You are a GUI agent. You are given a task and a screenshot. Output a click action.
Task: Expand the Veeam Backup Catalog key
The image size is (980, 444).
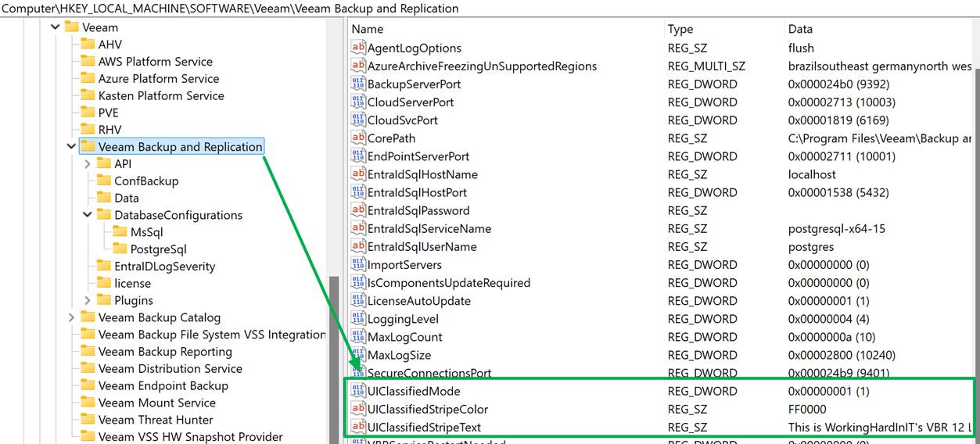click(71, 317)
